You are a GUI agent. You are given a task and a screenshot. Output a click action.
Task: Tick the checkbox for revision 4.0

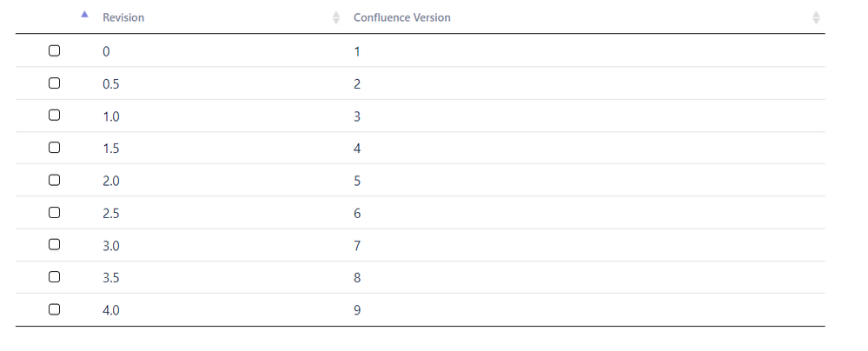(54, 309)
